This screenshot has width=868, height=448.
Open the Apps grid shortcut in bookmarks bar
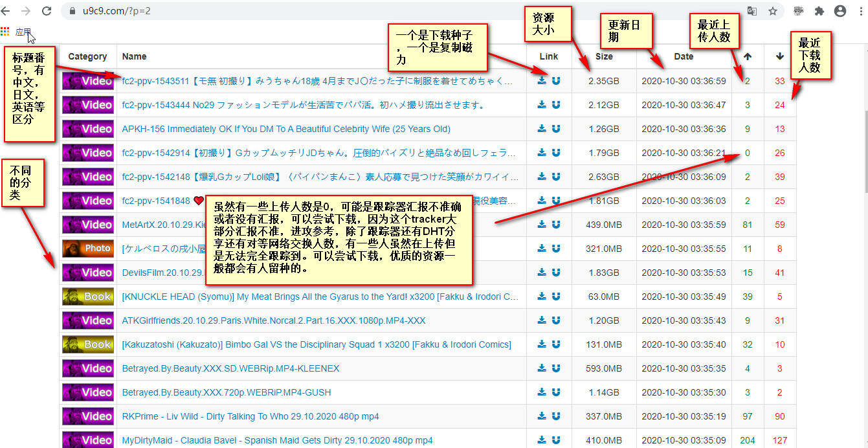pyautogui.click(x=6, y=31)
